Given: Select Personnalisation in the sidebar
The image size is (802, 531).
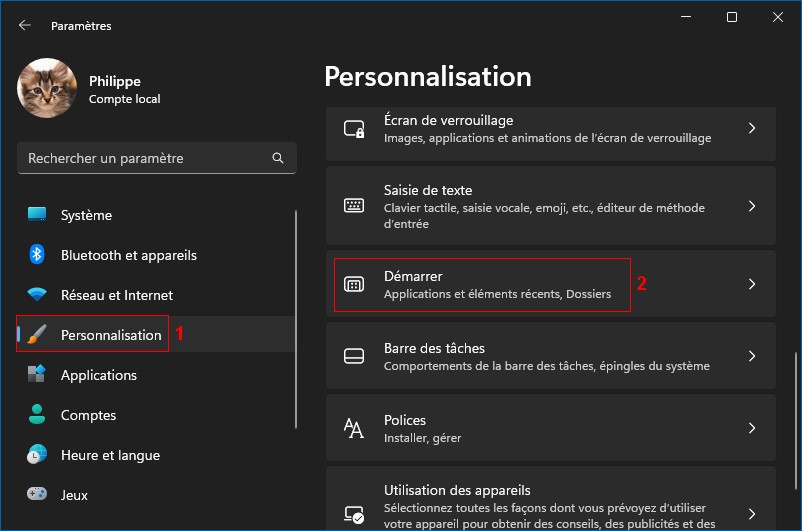Looking at the screenshot, I should tap(110, 335).
